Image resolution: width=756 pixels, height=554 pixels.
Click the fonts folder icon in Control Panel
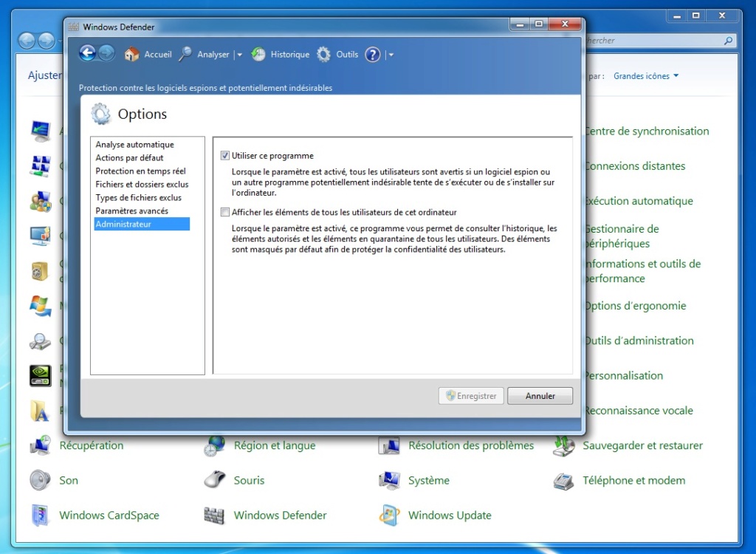pos(40,411)
